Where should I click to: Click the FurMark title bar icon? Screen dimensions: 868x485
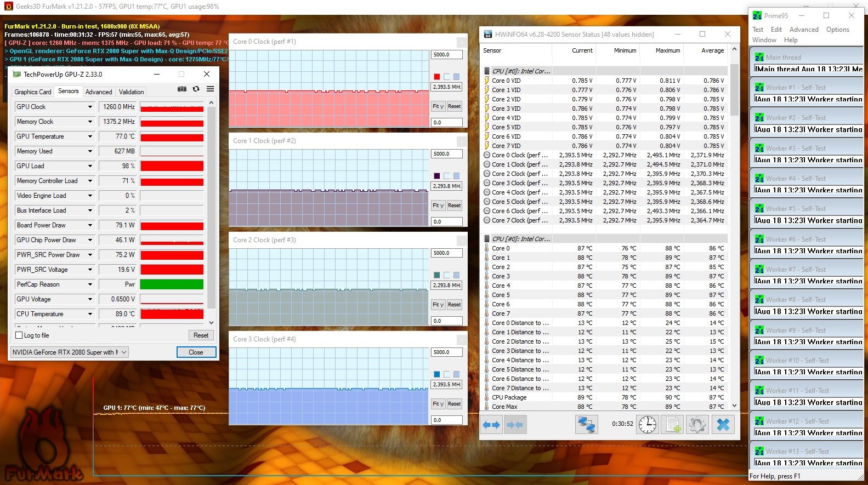click(x=8, y=7)
